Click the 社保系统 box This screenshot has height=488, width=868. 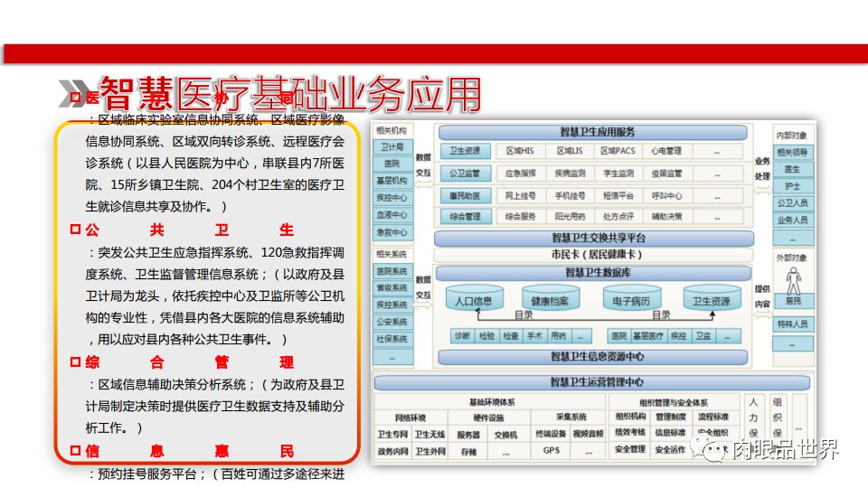392,339
